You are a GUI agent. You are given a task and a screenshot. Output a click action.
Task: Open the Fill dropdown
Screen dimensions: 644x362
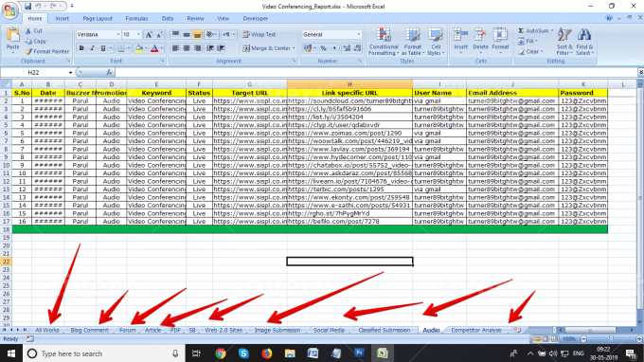(x=528, y=41)
